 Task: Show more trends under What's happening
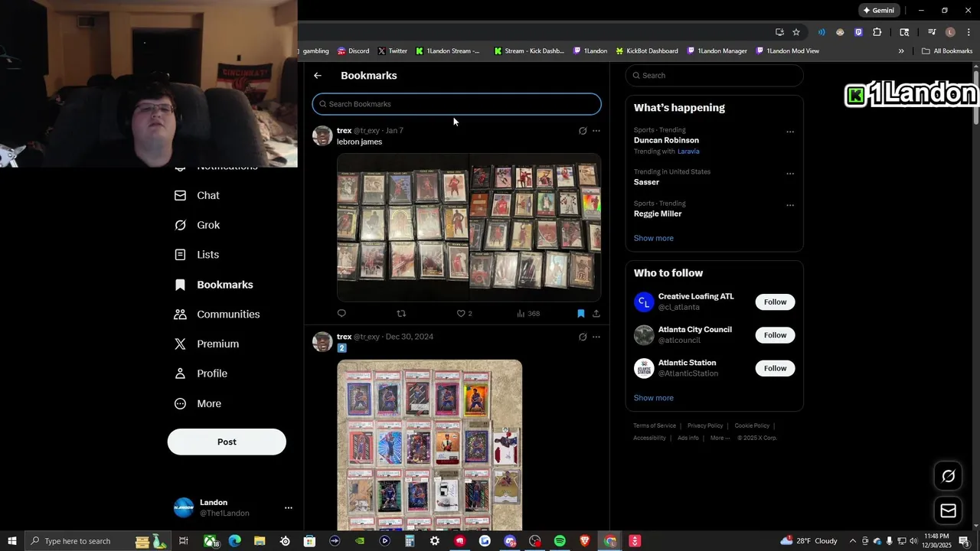pyautogui.click(x=654, y=238)
